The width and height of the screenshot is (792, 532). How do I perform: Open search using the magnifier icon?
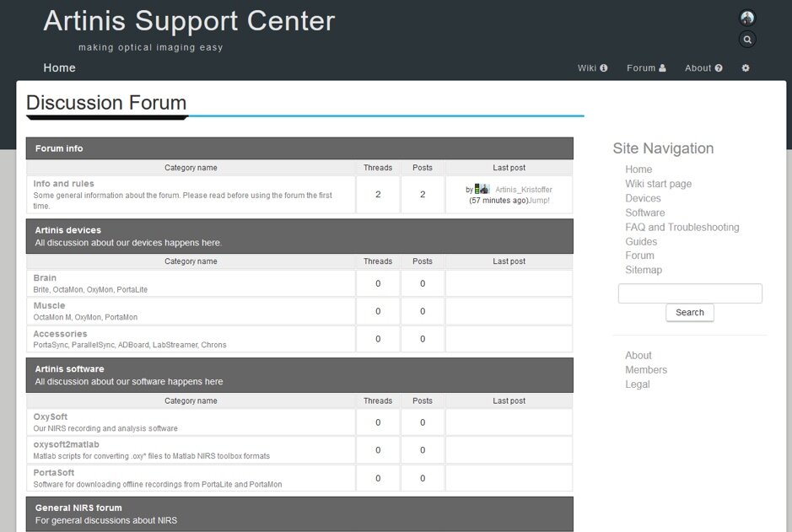tap(747, 39)
